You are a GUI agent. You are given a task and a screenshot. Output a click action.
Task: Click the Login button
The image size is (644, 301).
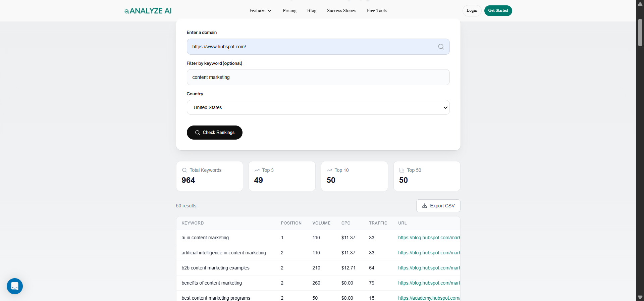(x=472, y=11)
